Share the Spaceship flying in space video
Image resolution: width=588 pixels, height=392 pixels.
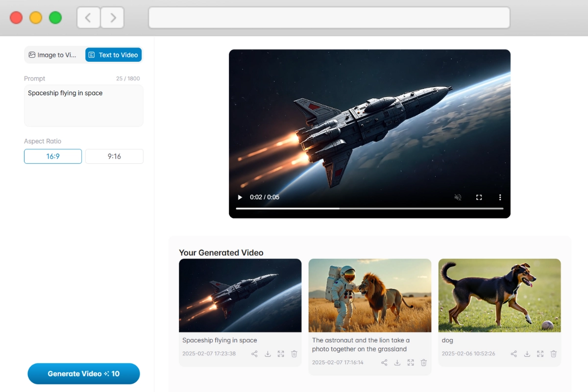click(x=254, y=353)
